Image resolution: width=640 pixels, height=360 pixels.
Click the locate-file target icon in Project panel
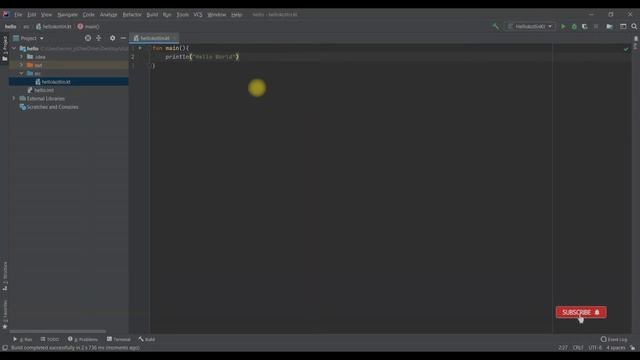tap(88, 38)
